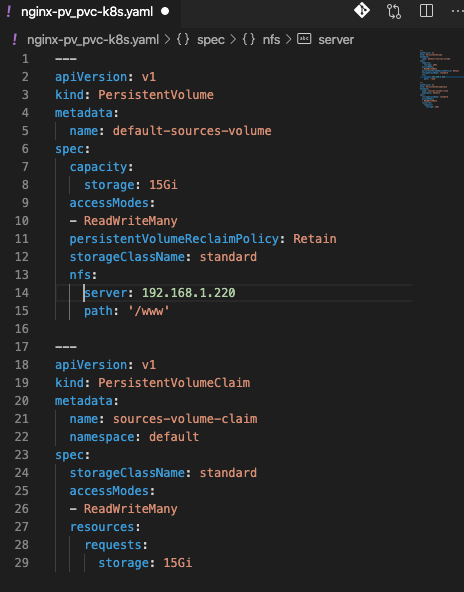Click 'PersistentVolume' value on line 3
This screenshot has width=464, height=592.
[x=156, y=95]
